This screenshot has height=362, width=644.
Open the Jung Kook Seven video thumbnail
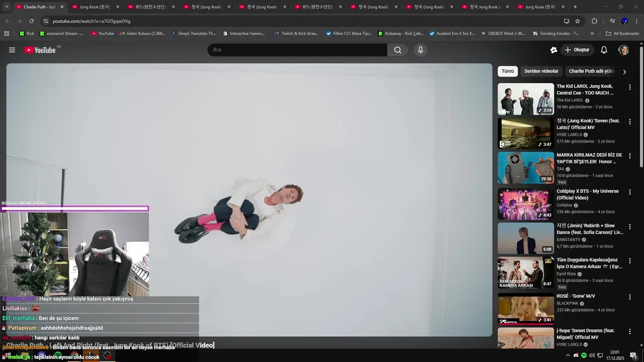526,133
